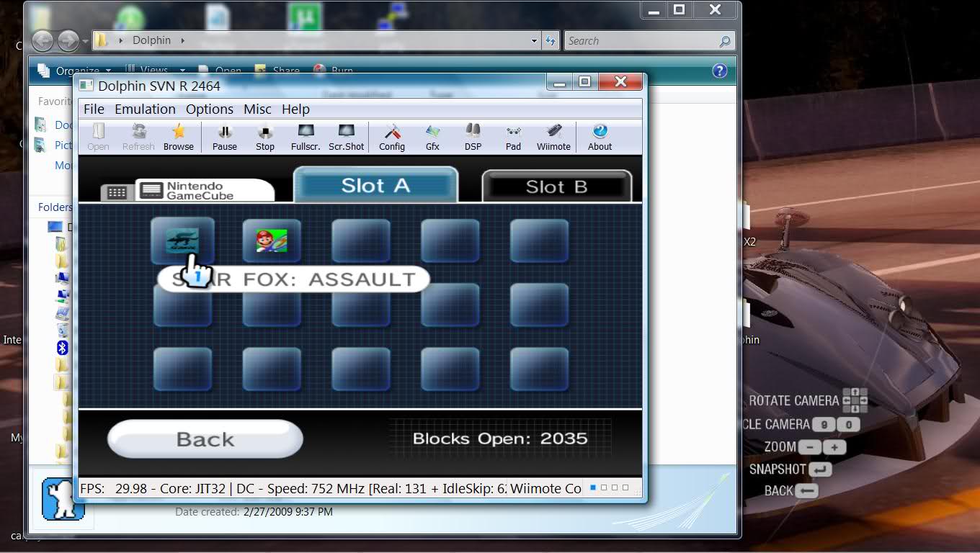This screenshot has height=553, width=980.
Task: Stop emulation with the Stop icon
Action: pos(265,137)
